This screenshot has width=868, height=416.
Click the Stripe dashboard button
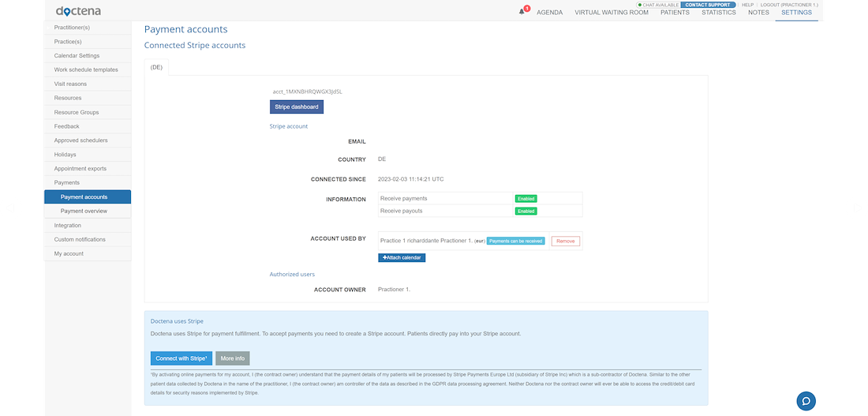coord(297,107)
